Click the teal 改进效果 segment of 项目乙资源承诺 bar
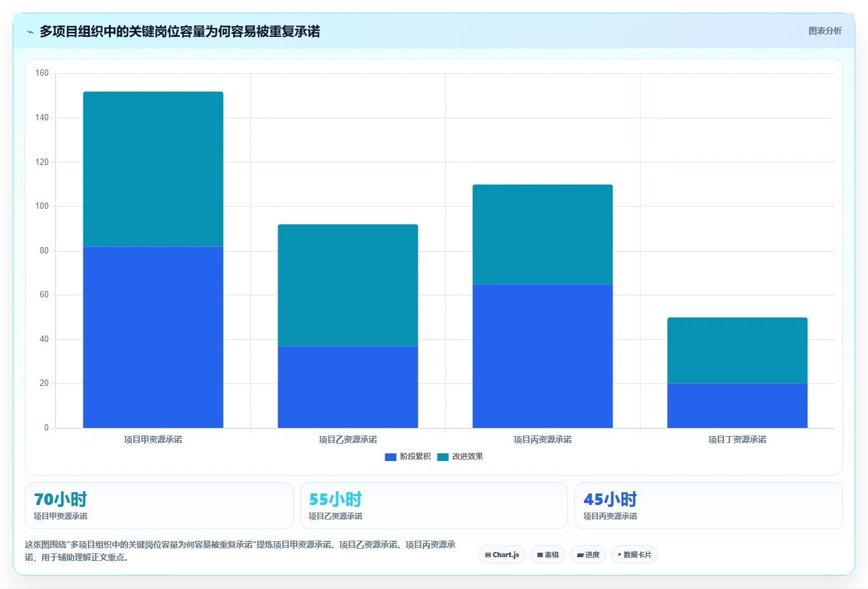868x589 pixels. tap(348, 285)
